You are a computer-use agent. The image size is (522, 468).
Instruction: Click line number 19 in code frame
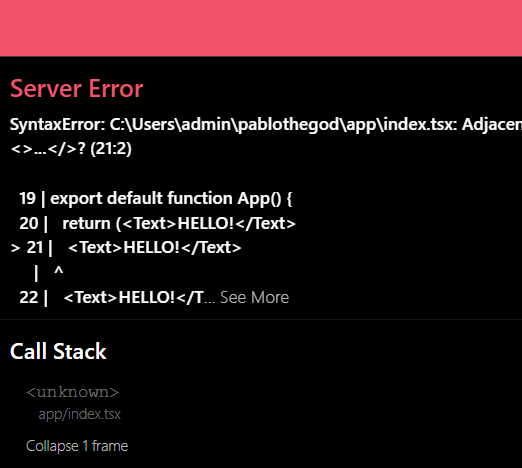[x=27, y=198]
